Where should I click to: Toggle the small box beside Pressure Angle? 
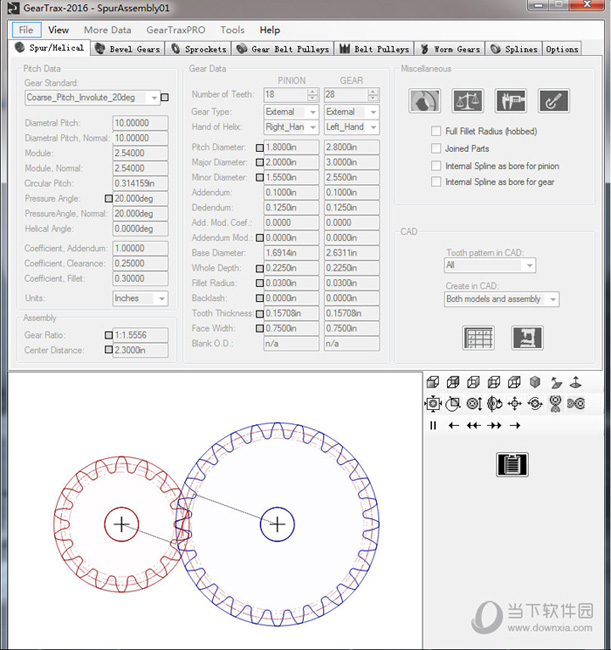(x=109, y=199)
